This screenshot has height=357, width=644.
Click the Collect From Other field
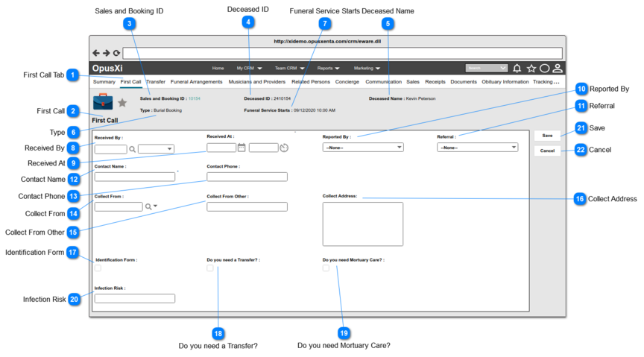247,206
